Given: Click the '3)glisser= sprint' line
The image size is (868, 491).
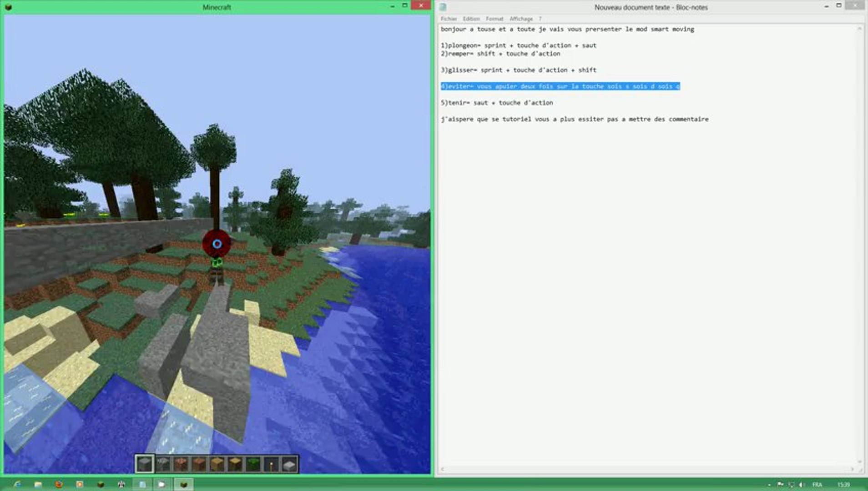Looking at the screenshot, I should coord(519,70).
